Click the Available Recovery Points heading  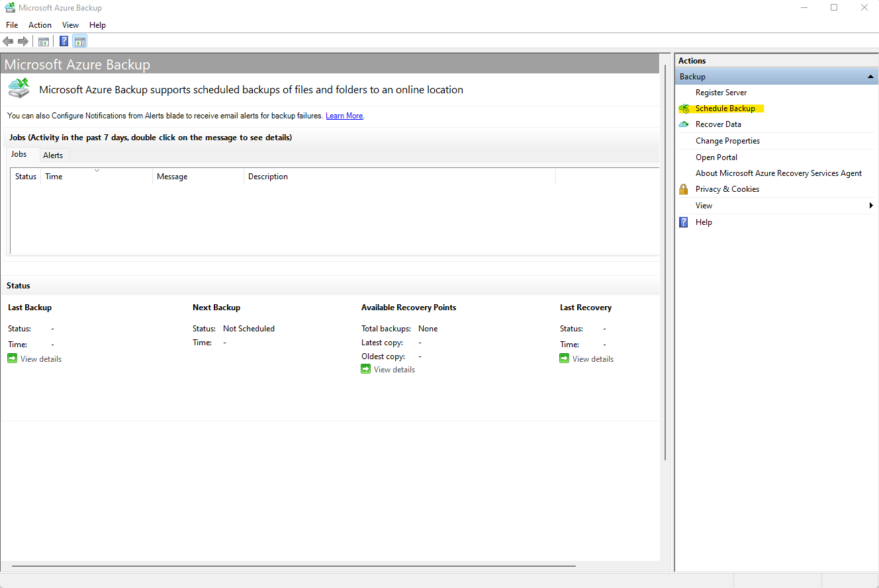tap(408, 308)
